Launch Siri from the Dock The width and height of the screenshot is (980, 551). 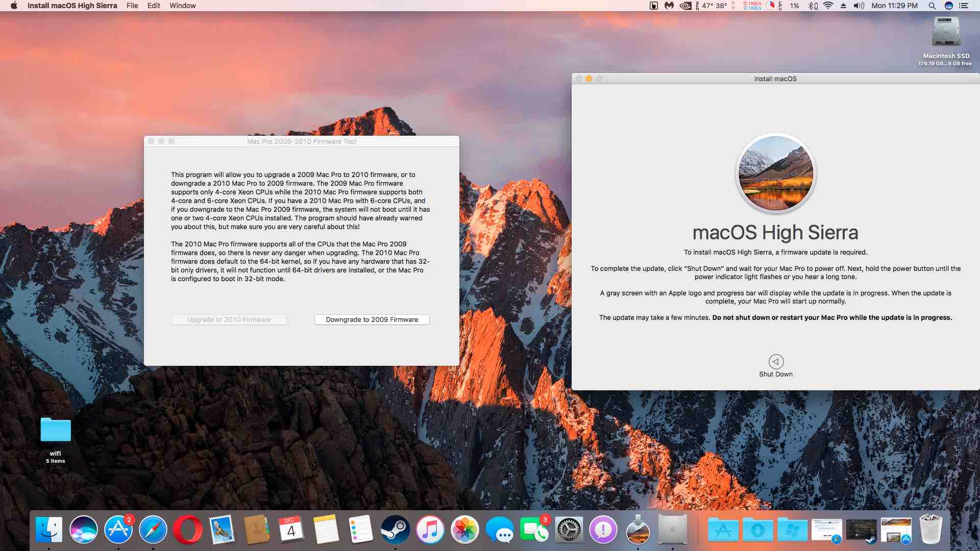tap(84, 530)
